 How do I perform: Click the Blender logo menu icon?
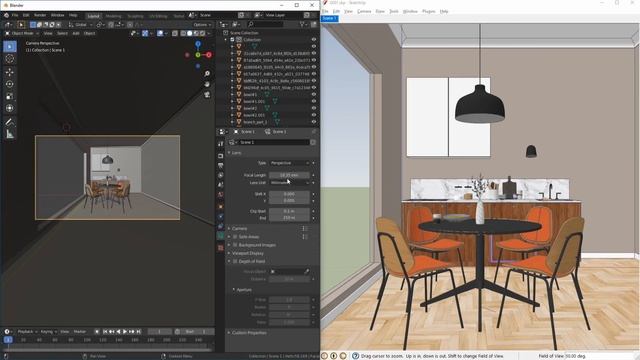tap(7, 15)
